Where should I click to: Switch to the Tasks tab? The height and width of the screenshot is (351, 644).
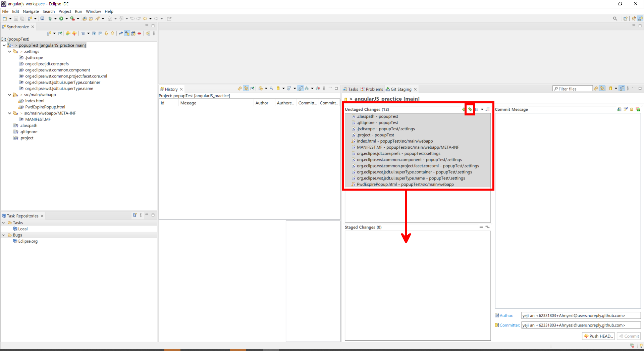point(351,89)
